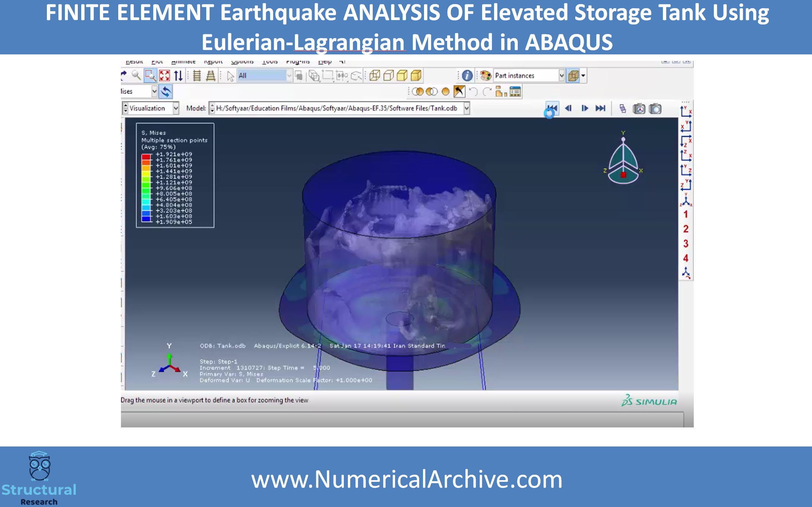
Task: Choose hidden-line render style cube
Action: coord(388,75)
